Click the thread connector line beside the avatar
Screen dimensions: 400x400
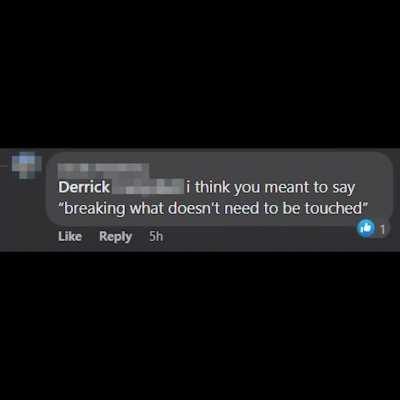pos(5,165)
